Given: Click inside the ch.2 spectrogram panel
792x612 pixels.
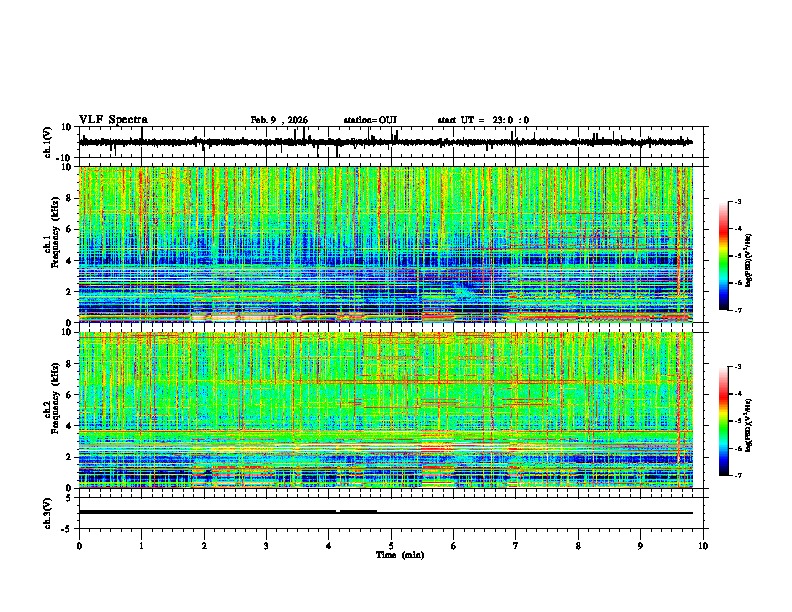Looking at the screenshot, I should click(x=386, y=410).
